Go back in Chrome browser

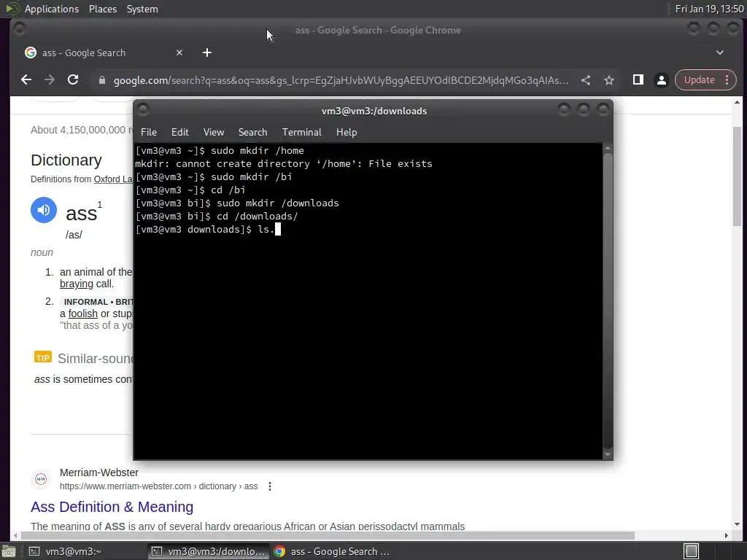tap(26, 80)
